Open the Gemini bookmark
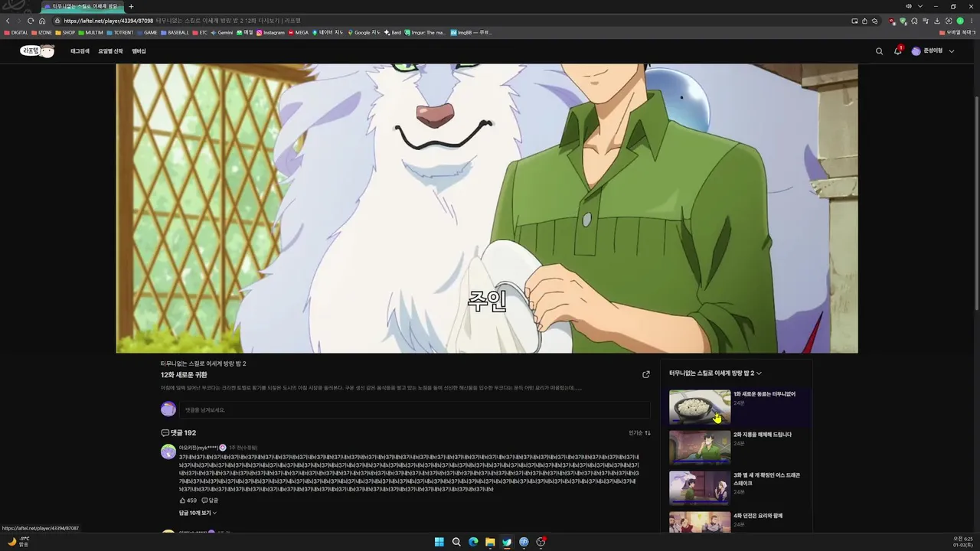 point(221,33)
